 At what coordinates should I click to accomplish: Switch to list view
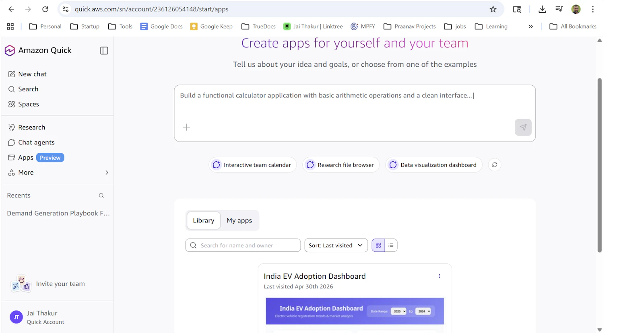tap(391, 245)
